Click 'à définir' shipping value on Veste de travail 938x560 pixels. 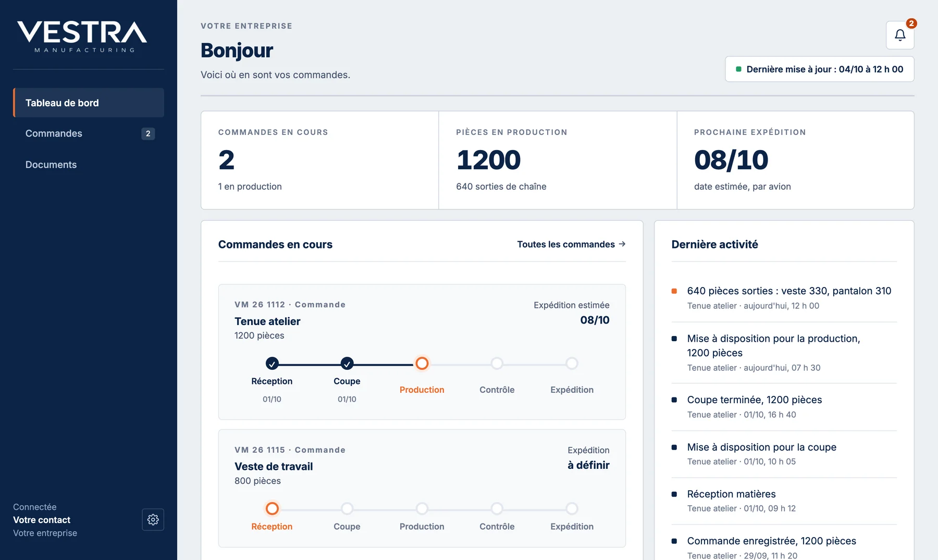(588, 465)
